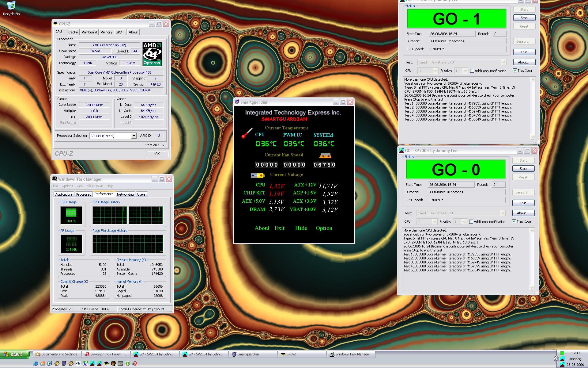This screenshot has width=588, height=368.
Task: Switch to Diskusjon.no Opera taskbar button
Action: click(x=106, y=354)
